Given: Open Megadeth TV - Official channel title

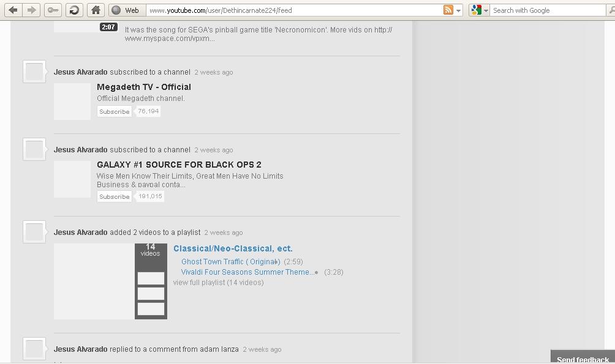Looking at the screenshot, I should pyautogui.click(x=144, y=87).
